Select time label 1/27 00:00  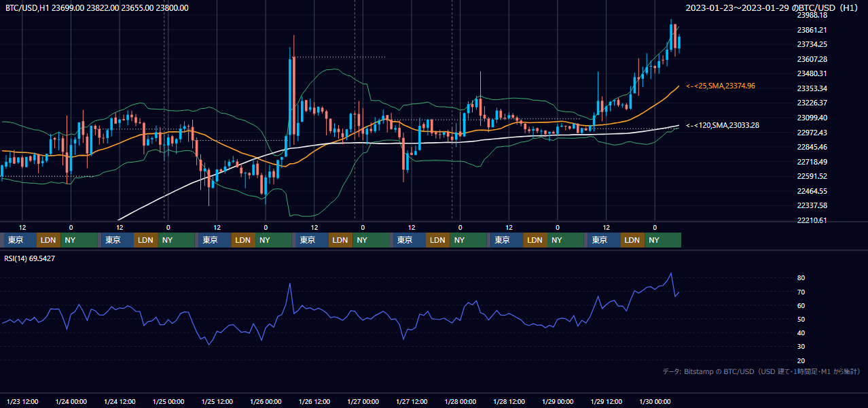click(363, 401)
